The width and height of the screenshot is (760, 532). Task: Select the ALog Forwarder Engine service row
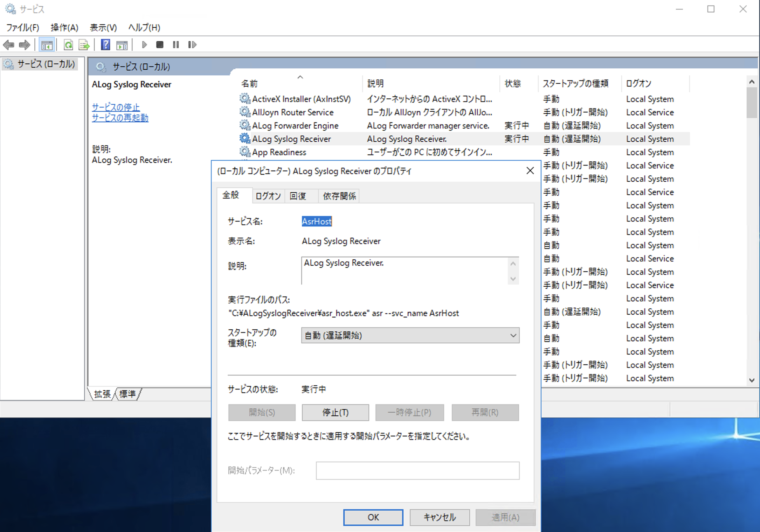click(x=295, y=126)
